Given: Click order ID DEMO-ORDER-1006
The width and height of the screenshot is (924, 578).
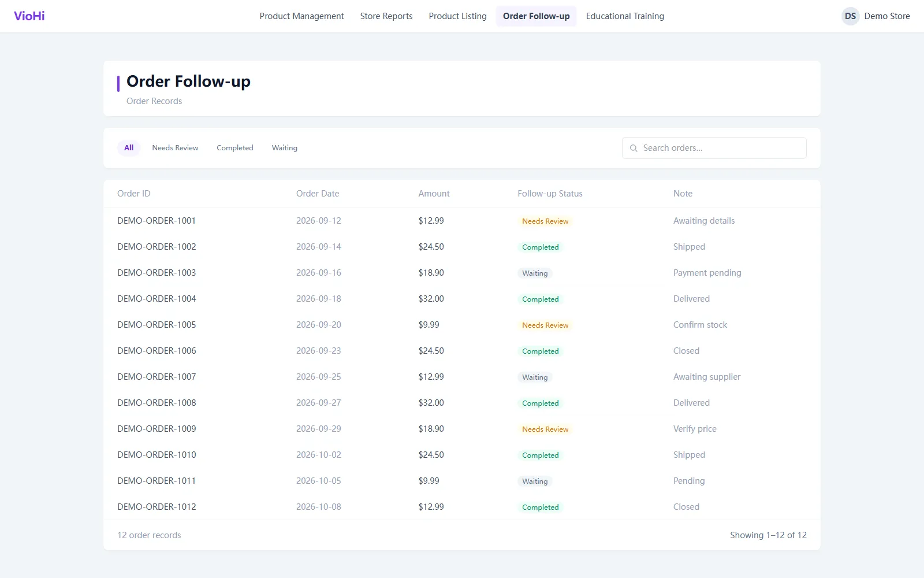Looking at the screenshot, I should pyautogui.click(x=157, y=351).
